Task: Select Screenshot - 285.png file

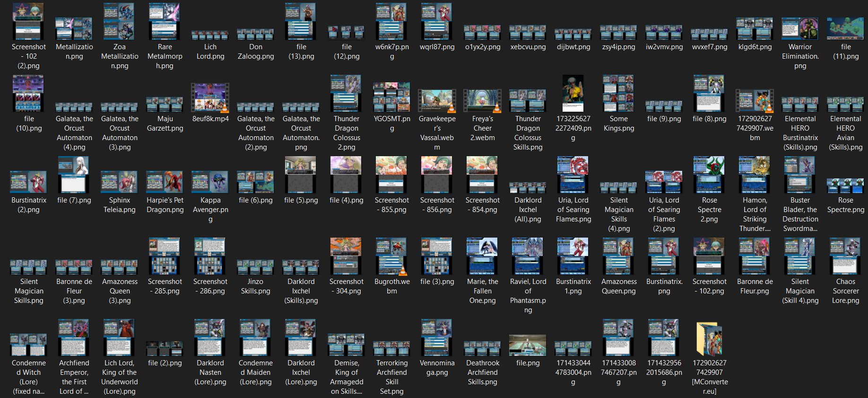Action: [x=165, y=256]
